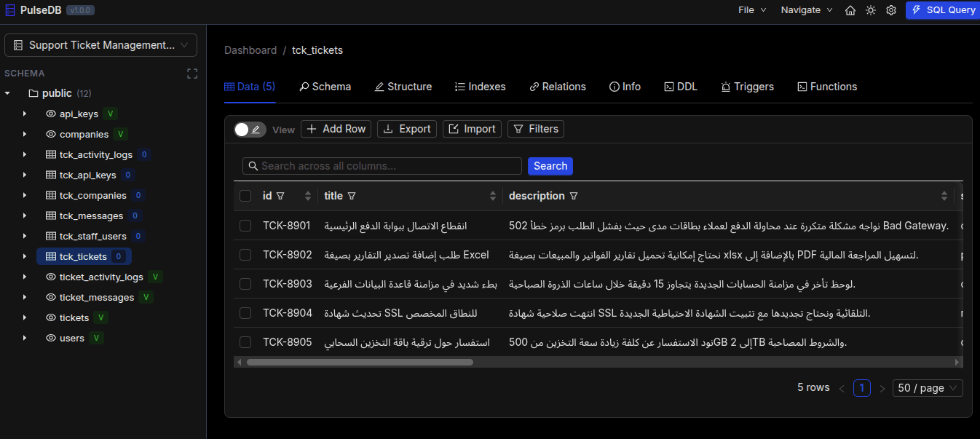Open the Filters button
980x439 pixels.
pyautogui.click(x=536, y=129)
